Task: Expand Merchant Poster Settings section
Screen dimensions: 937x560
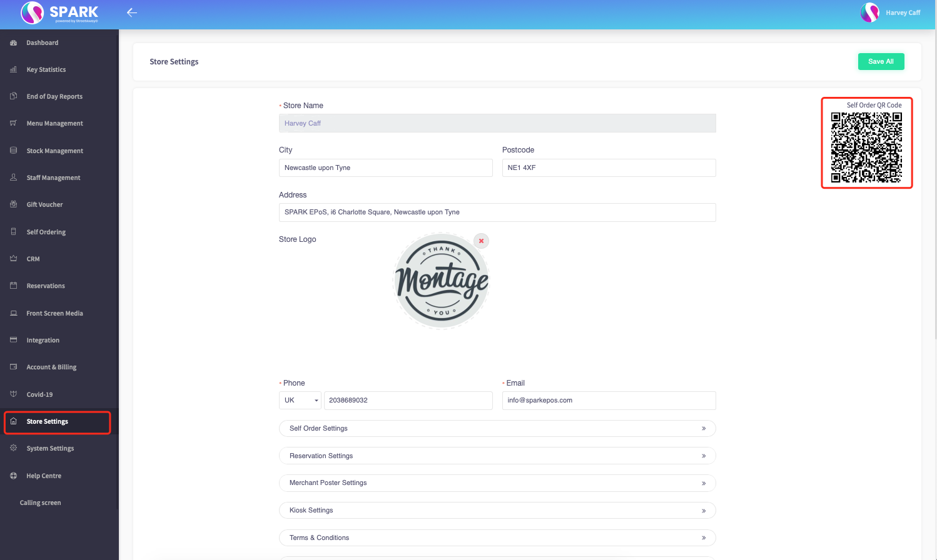Action: [x=497, y=483]
